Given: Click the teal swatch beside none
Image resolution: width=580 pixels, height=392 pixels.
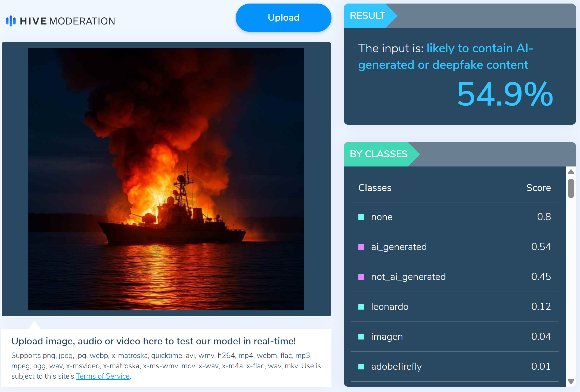Looking at the screenshot, I should tap(361, 217).
